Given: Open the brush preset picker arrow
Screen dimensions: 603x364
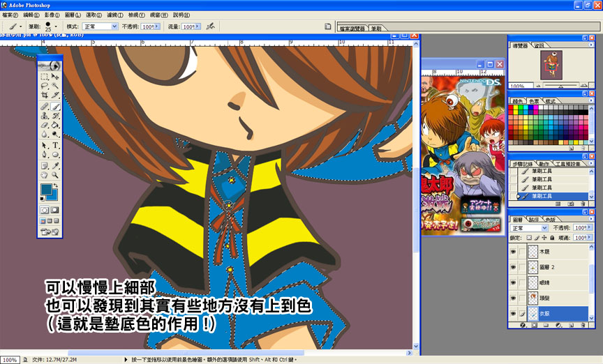Looking at the screenshot, I should point(56,26).
